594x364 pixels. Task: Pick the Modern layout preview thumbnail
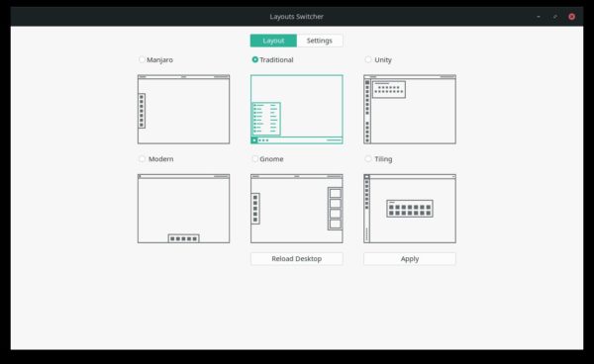click(x=183, y=209)
